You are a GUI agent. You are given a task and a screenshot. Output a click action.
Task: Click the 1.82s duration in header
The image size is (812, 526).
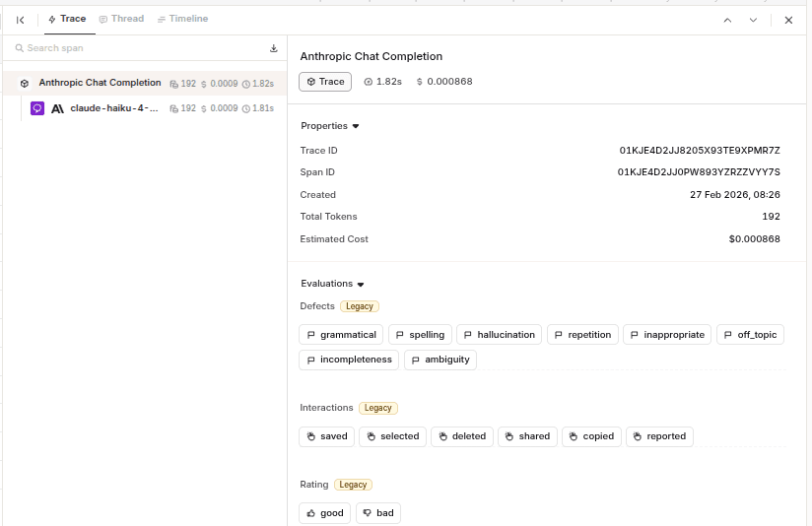tap(383, 82)
